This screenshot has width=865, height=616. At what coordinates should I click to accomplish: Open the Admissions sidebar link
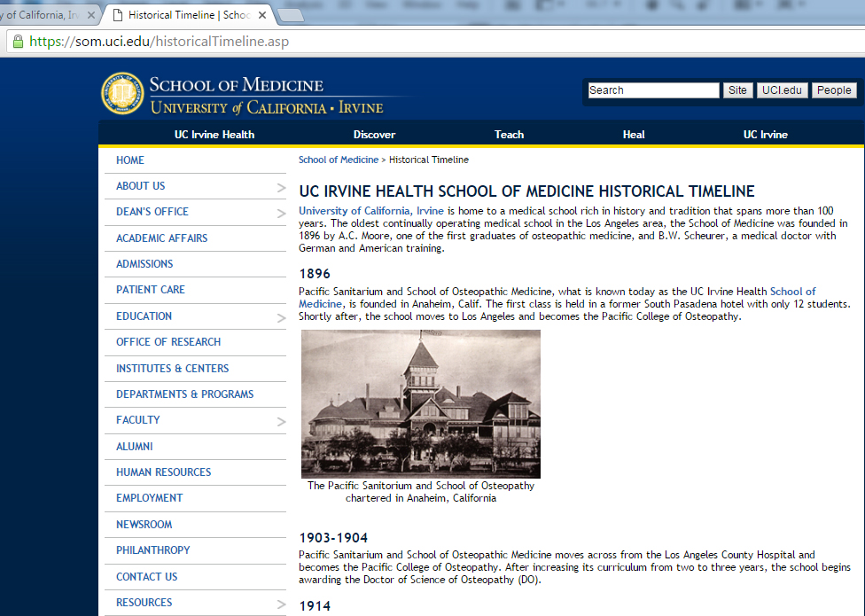(x=144, y=264)
